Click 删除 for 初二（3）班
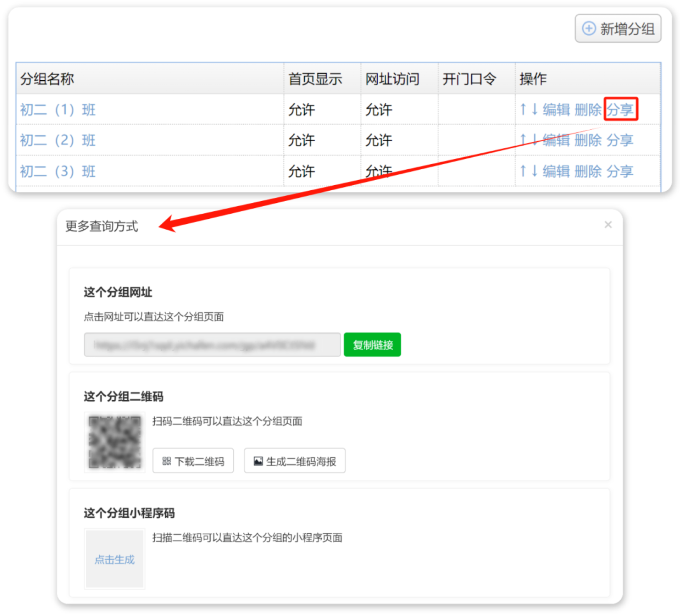Screen dimensions: 680x616 click(588, 171)
